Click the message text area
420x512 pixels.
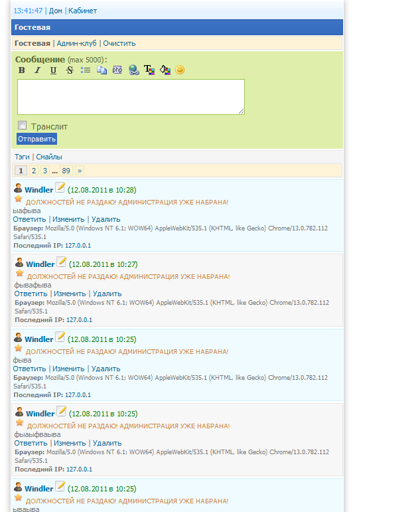point(131,97)
